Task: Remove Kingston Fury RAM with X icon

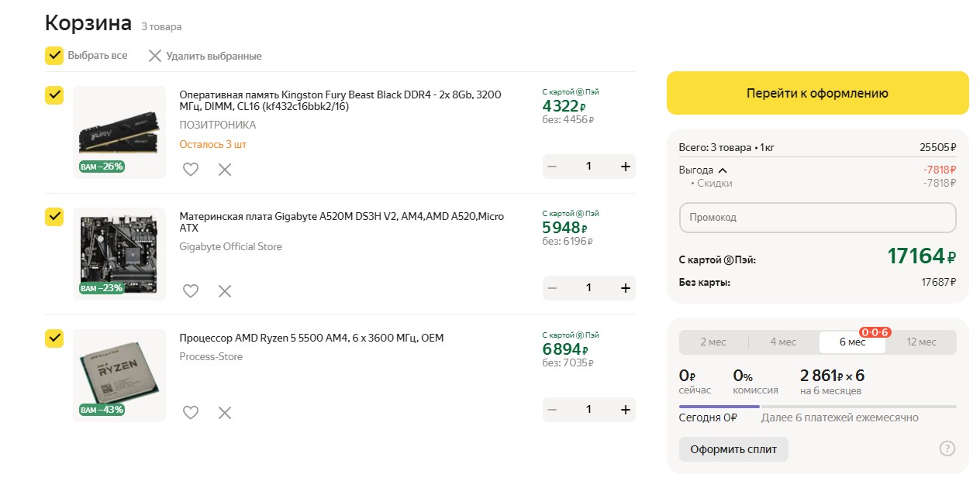Action: tap(225, 169)
